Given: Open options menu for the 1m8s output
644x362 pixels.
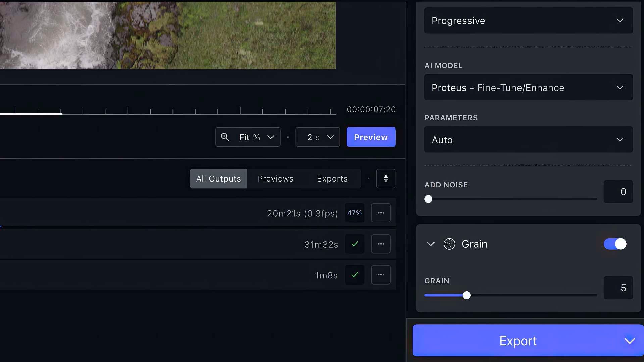Looking at the screenshot, I should [x=381, y=275].
